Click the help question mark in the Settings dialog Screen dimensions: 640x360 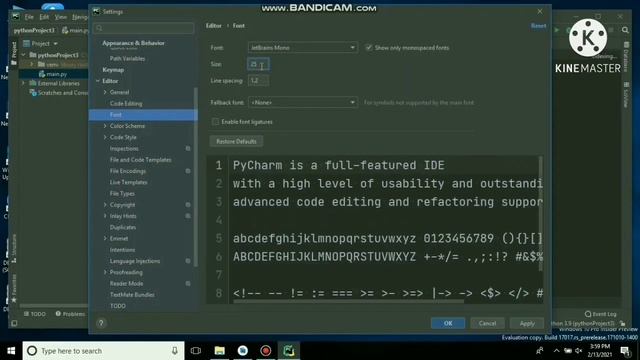coord(101,323)
